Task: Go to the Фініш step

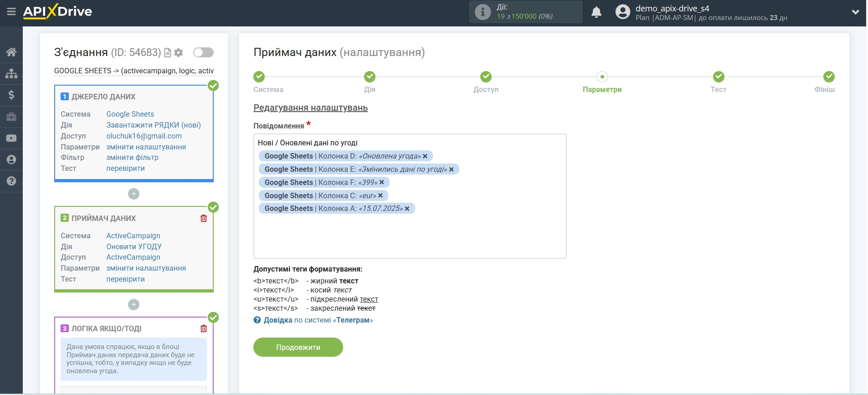Action: tap(829, 77)
